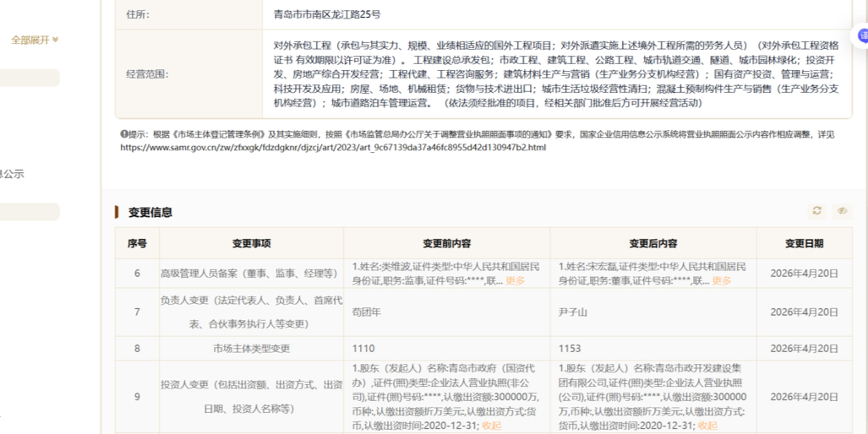Click the 变更事项 column header
The width and height of the screenshot is (868, 434).
click(252, 243)
